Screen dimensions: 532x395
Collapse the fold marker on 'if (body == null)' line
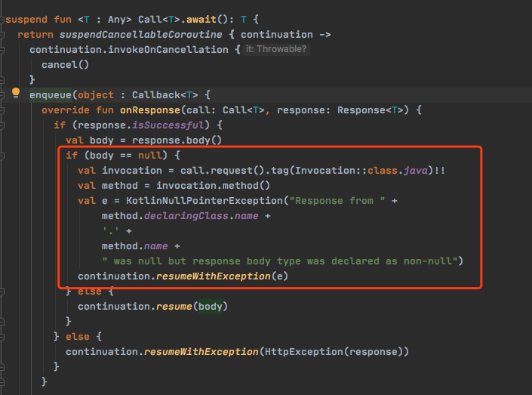[x=2, y=156]
